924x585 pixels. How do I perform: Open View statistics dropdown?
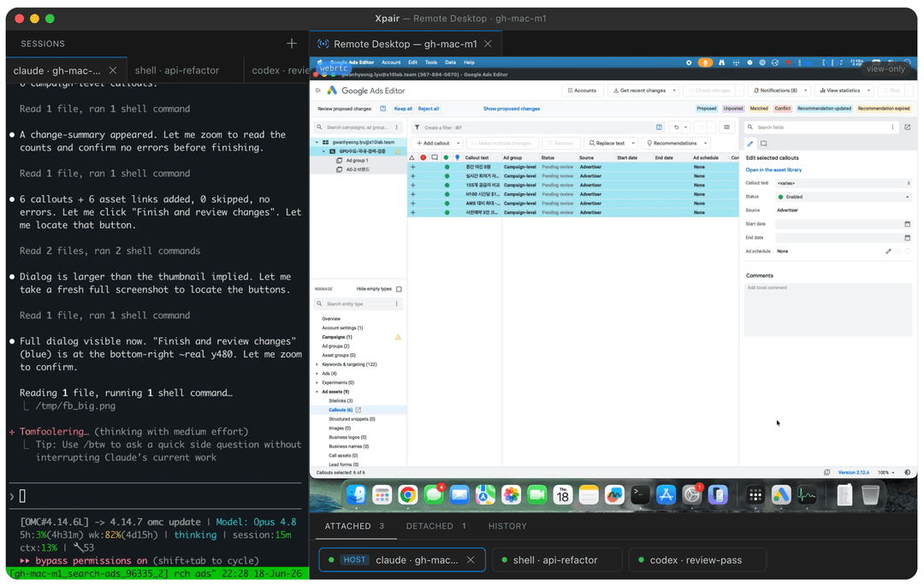coord(844,90)
